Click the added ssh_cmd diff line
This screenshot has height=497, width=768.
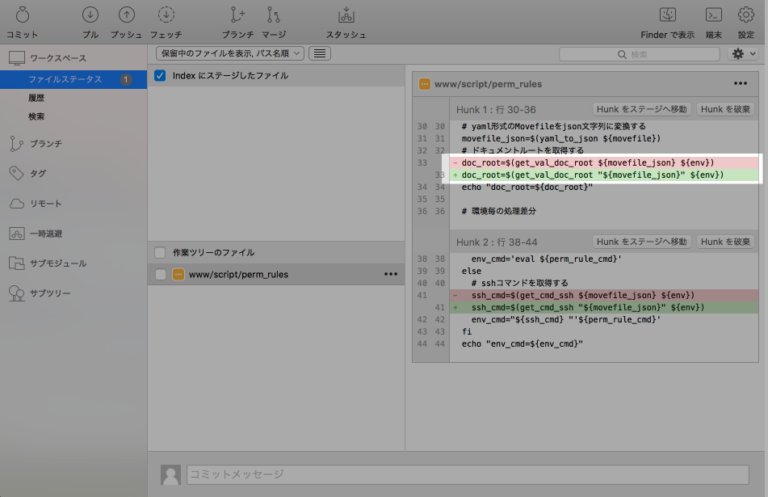[x=604, y=308]
